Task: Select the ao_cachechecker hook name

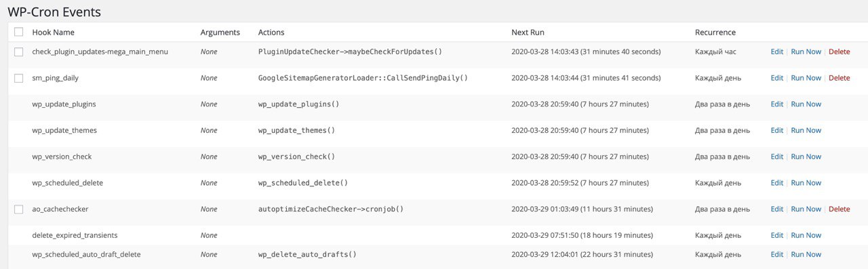Action: [x=60, y=209]
